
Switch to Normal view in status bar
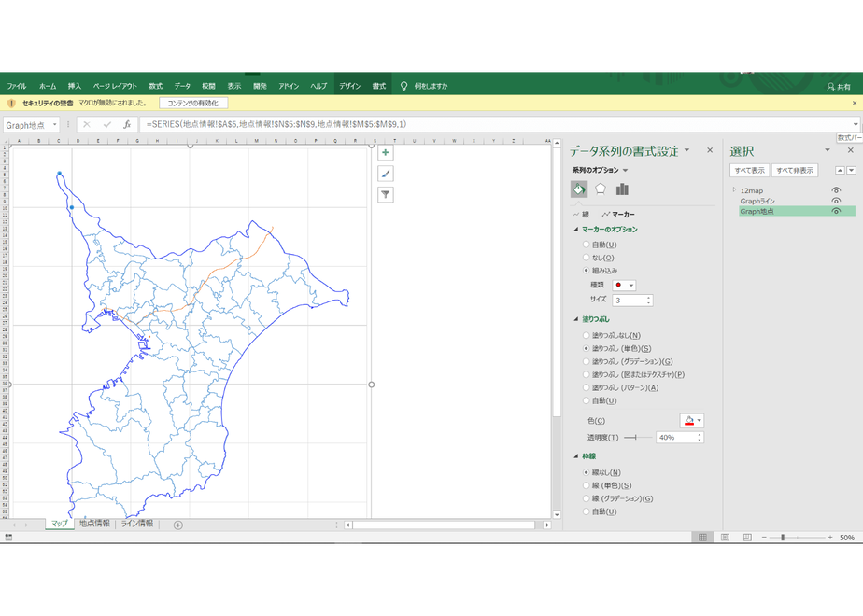pos(703,538)
